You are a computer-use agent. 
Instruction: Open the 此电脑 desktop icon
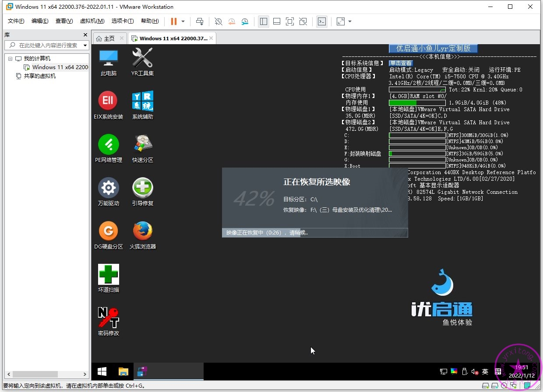pyautogui.click(x=108, y=62)
